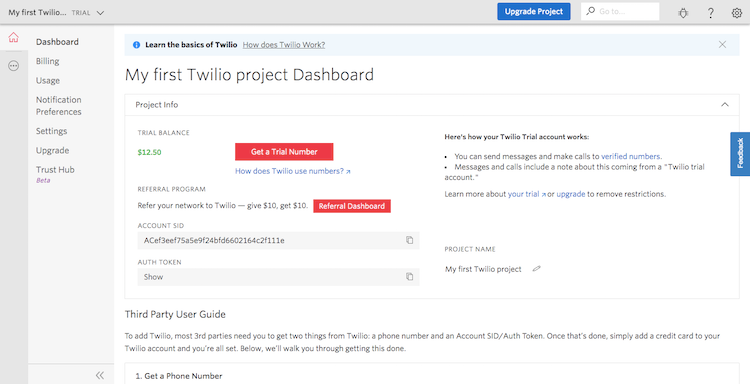Image resolution: width=750 pixels, height=384 pixels.
Task: Click the 1. Get a Phone Number section
Action: [x=432, y=373]
